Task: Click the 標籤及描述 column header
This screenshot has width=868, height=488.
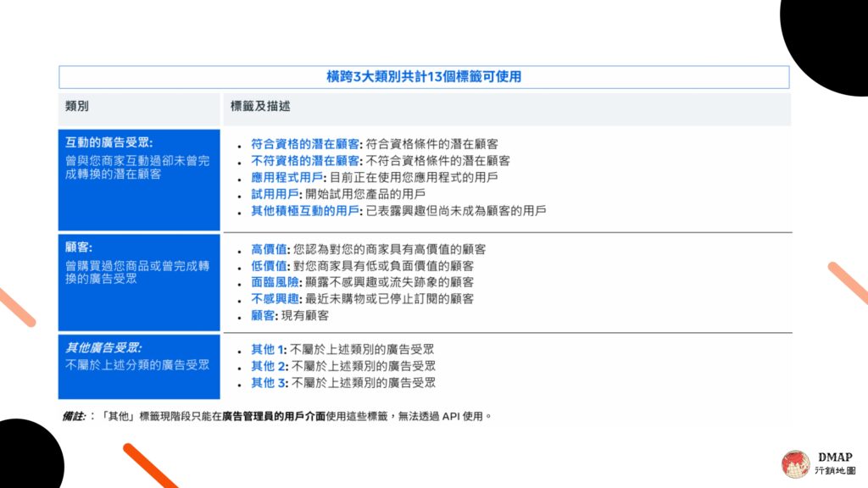Action: [507, 109]
